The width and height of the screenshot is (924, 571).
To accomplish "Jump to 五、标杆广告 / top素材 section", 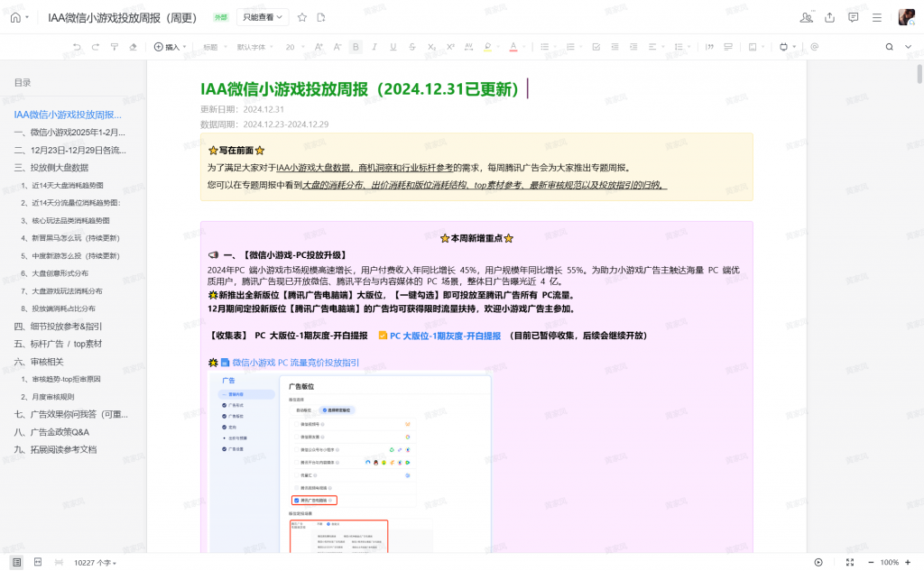I will [x=58, y=344].
